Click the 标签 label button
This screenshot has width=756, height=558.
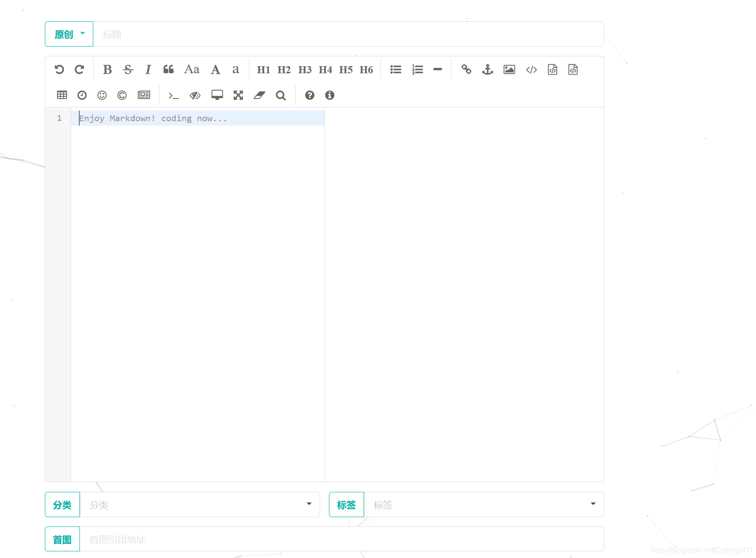click(346, 504)
